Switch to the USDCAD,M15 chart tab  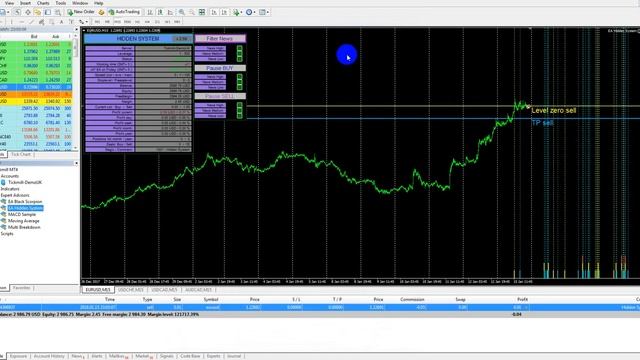[164, 290]
